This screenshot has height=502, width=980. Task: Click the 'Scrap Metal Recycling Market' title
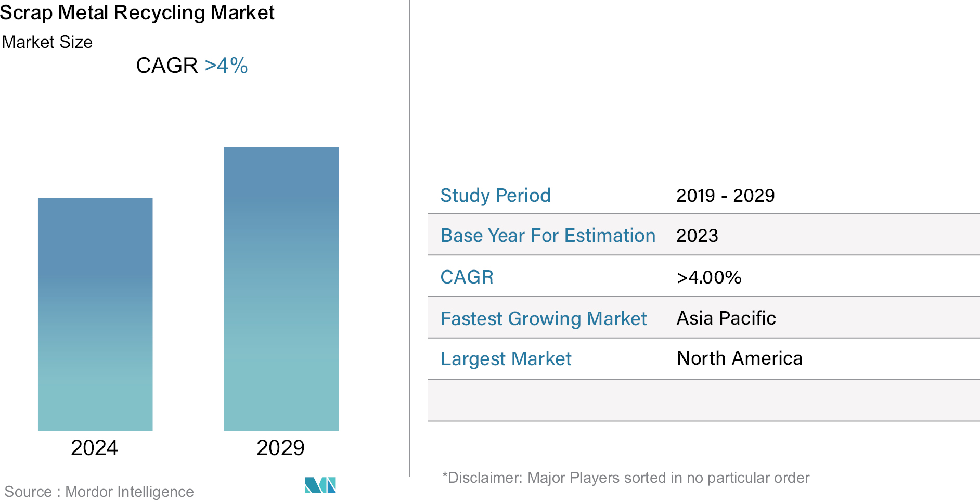[137, 12]
